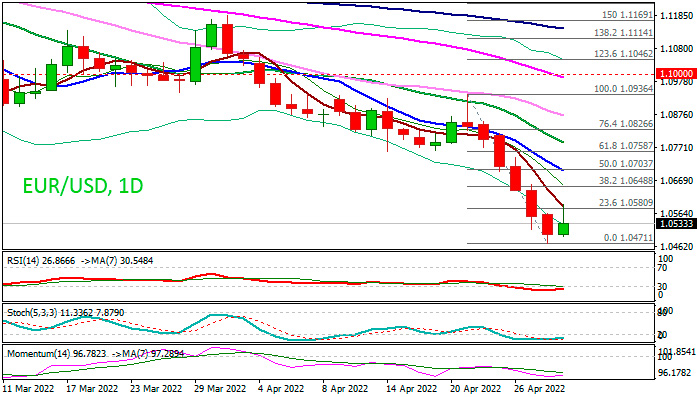This screenshot has height=397, width=698.
Task: Click the 1.04620 price axis value
Action: tap(677, 247)
